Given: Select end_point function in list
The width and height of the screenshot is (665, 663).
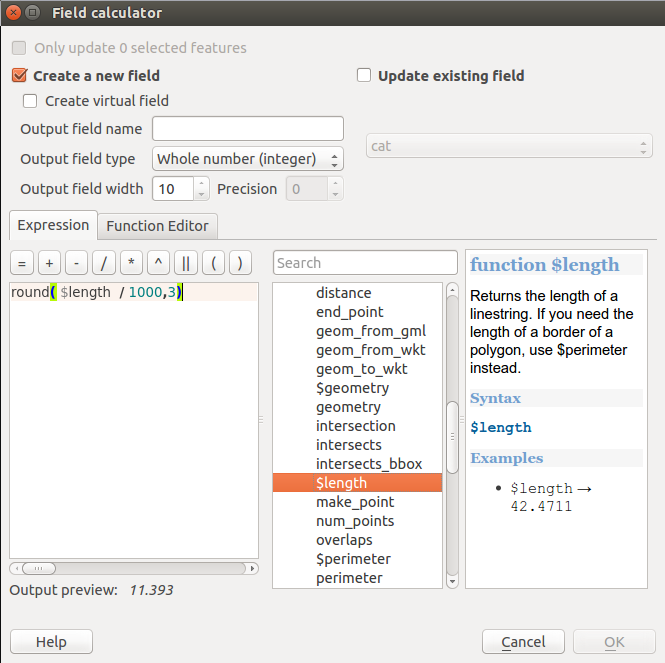Looking at the screenshot, I should coord(349,312).
